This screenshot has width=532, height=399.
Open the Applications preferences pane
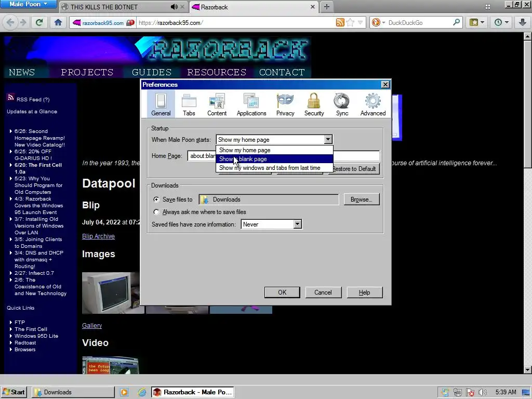point(251,104)
